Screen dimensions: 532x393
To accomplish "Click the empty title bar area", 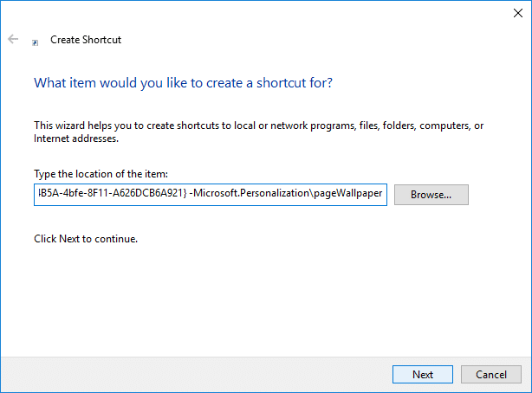I will tap(260, 13).
